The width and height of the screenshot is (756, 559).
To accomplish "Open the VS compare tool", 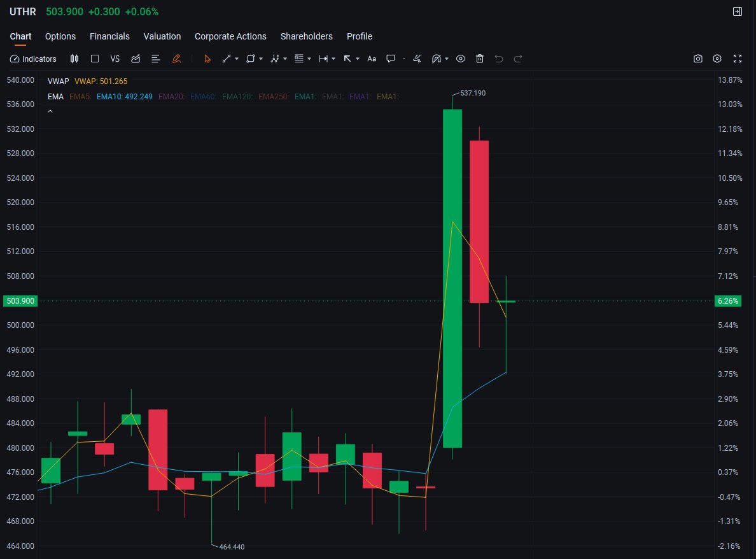I will click(115, 59).
